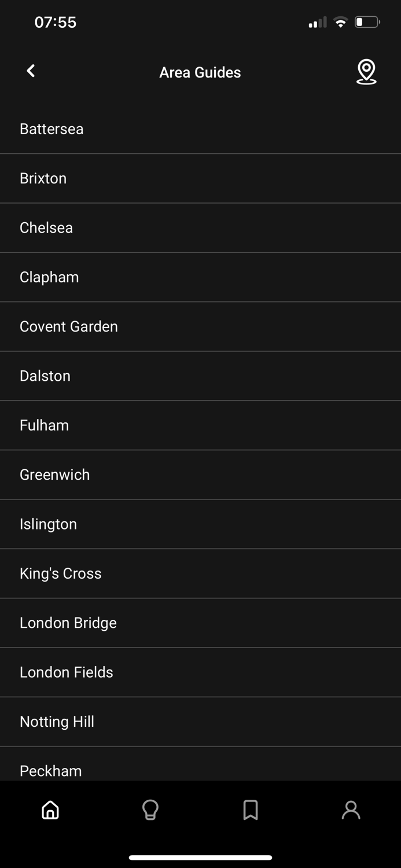Select the Home icon in bottom navigation
Screen dimensions: 401x868
coord(50,810)
